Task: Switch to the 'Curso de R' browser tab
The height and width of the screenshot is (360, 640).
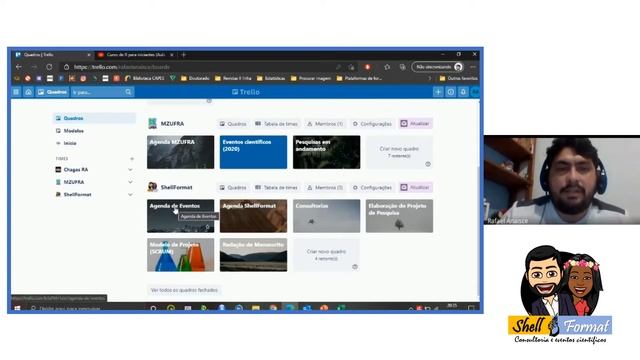Action: (136, 55)
